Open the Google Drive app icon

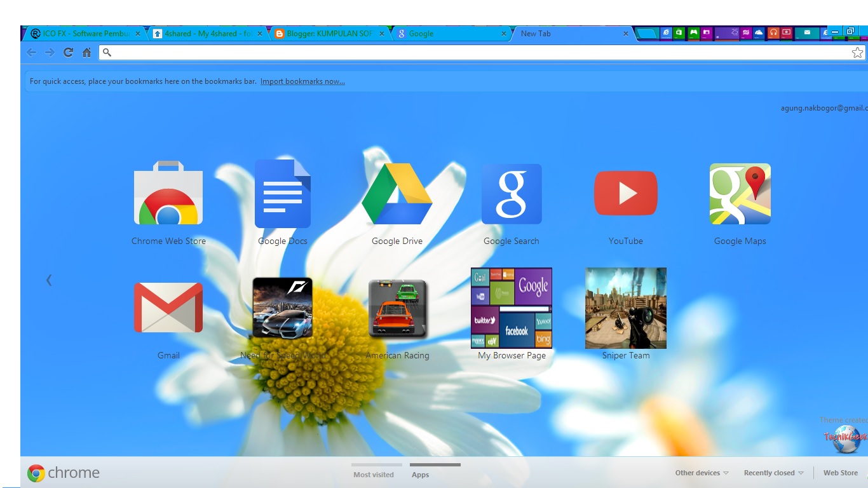[397, 193]
